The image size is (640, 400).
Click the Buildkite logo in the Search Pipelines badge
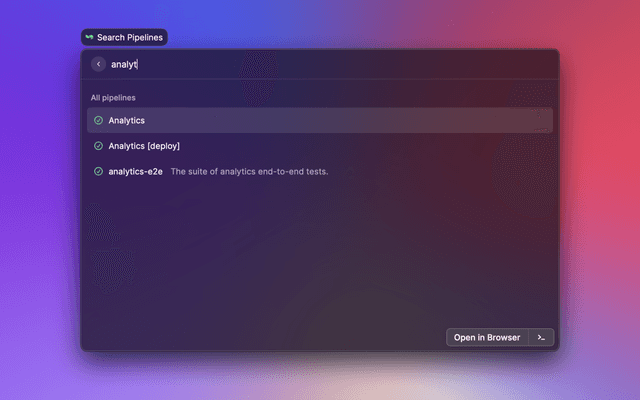point(89,37)
